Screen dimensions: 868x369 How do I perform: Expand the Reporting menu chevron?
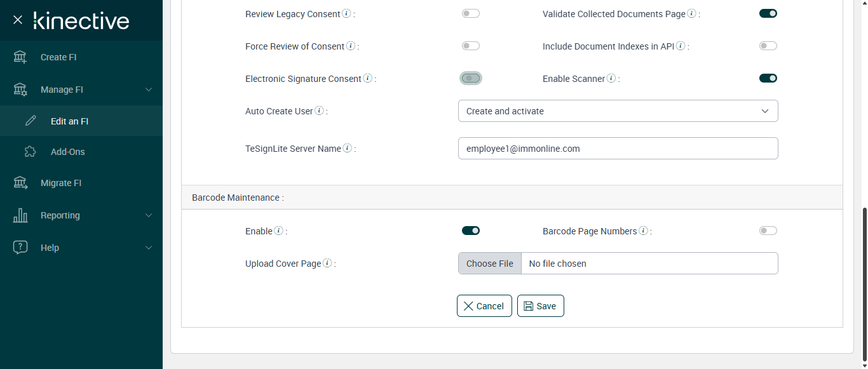point(149,215)
